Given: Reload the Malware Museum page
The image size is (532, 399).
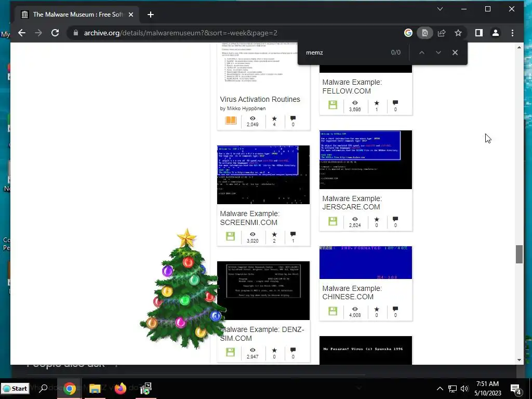Looking at the screenshot, I should (x=55, y=33).
